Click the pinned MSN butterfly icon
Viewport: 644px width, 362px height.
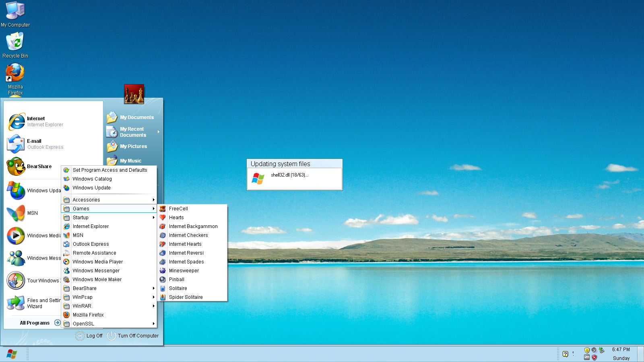(x=16, y=213)
